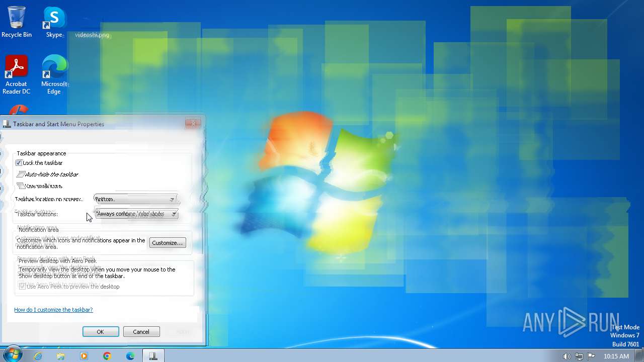
Task: Launch Skype from the desktop
Action: (54, 22)
